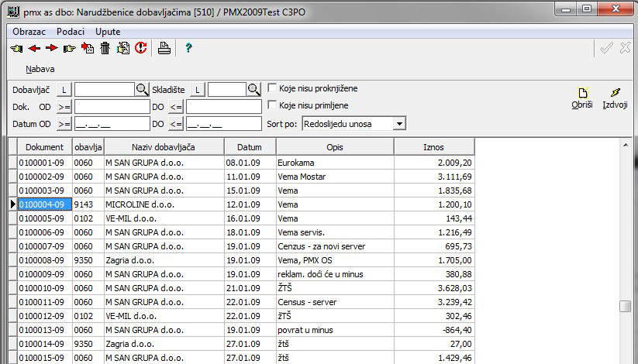This screenshot has height=364, width=638.
Task: Click the cancel X icon in toolbar
Action: [x=626, y=48]
